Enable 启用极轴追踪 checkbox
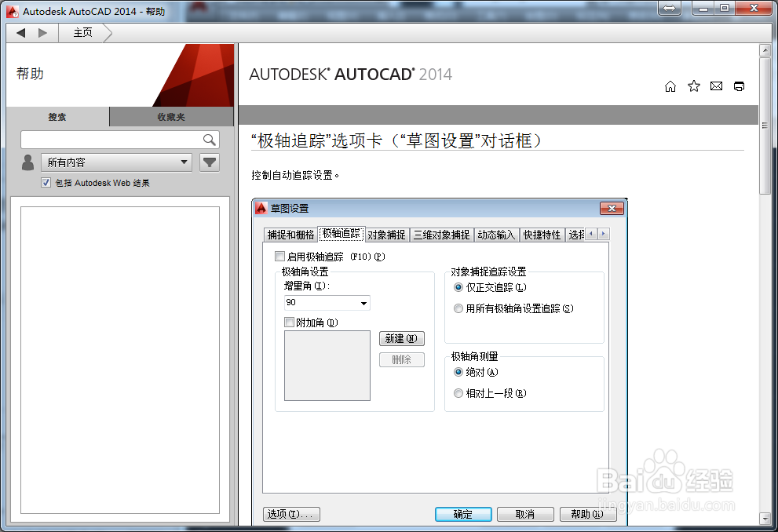Image resolution: width=778 pixels, height=532 pixels. click(x=279, y=256)
